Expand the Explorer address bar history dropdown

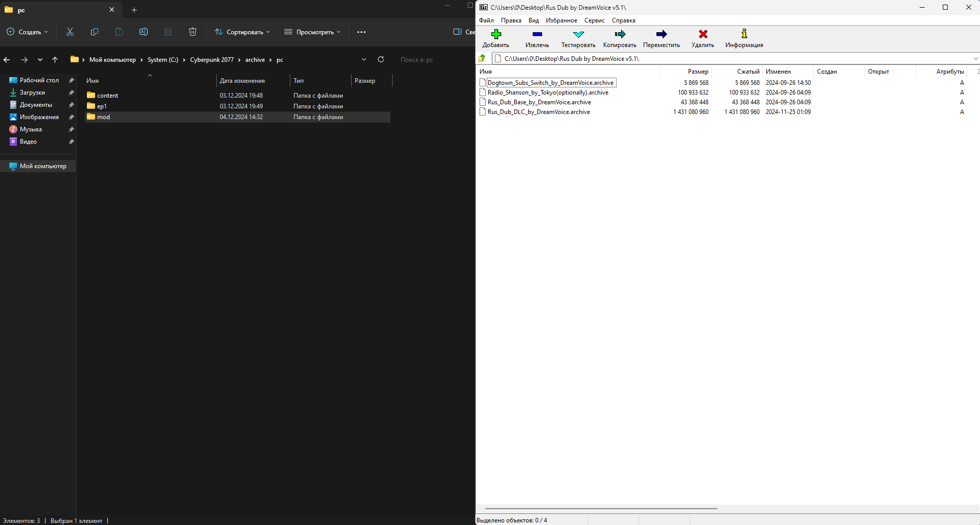pyautogui.click(x=364, y=59)
